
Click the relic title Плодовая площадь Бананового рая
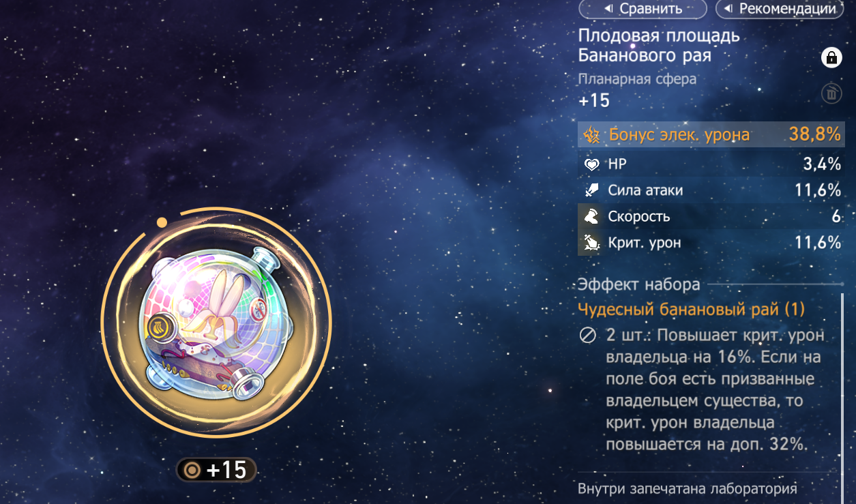click(659, 45)
